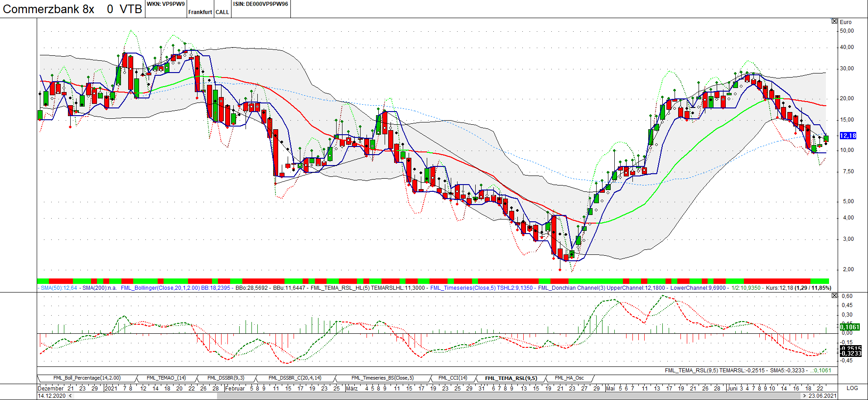This screenshot has height=400, width=868.
Task: Click the end date 23.06.2021
Action: (822, 395)
